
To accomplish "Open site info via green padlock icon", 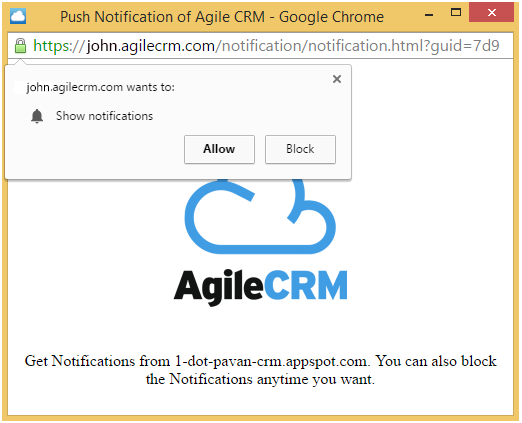I will [x=20, y=46].
